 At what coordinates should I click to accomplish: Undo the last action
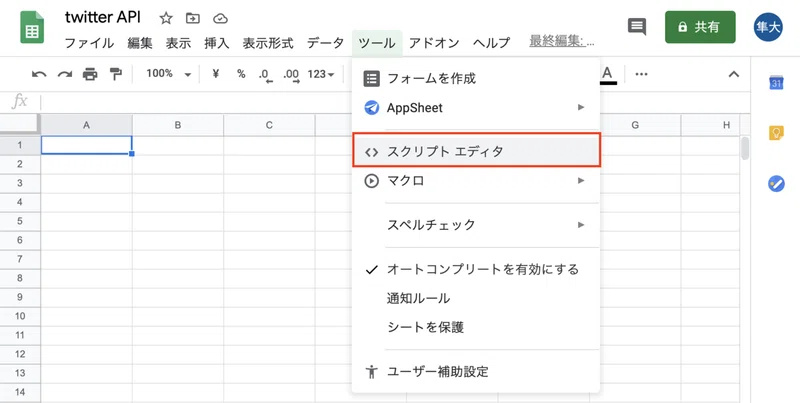39,74
